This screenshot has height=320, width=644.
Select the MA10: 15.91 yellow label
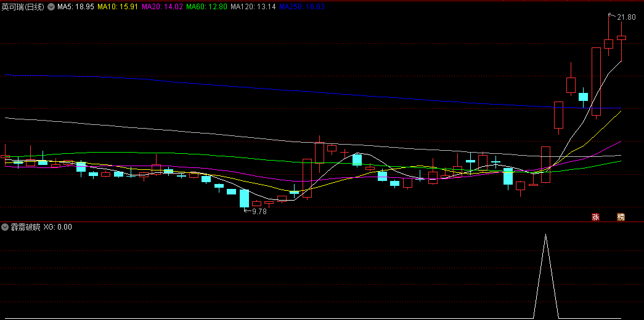pos(118,7)
